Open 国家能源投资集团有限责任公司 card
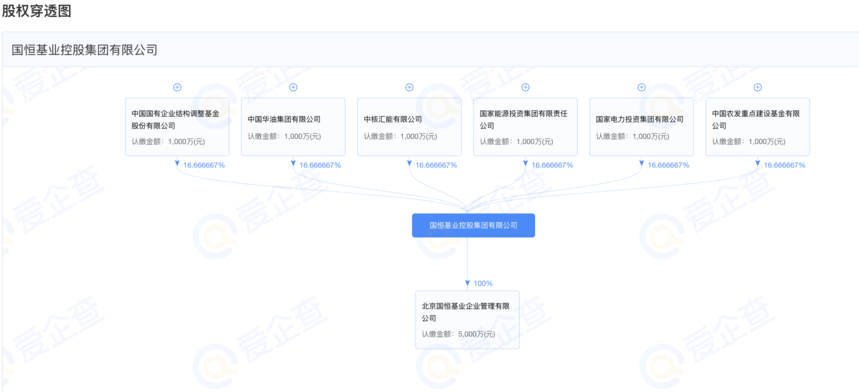Viewport: 859px width, 392px height. 525,126
